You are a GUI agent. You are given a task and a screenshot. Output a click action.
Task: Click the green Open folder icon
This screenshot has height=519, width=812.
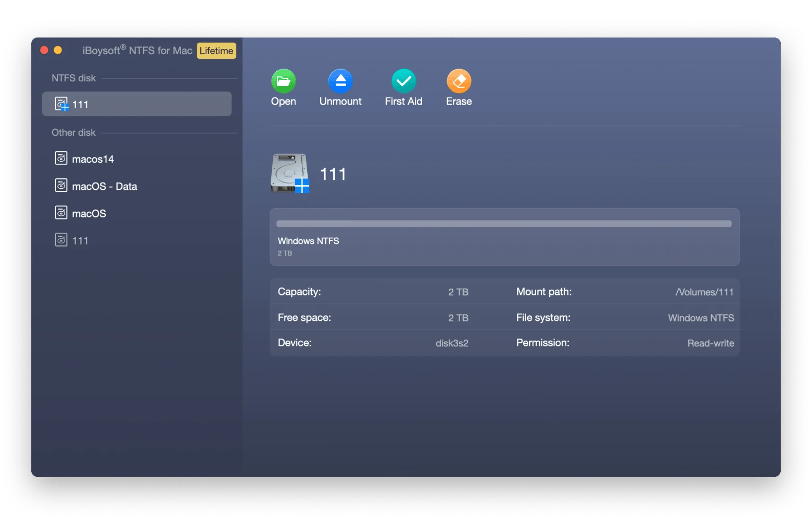click(x=283, y=81)
